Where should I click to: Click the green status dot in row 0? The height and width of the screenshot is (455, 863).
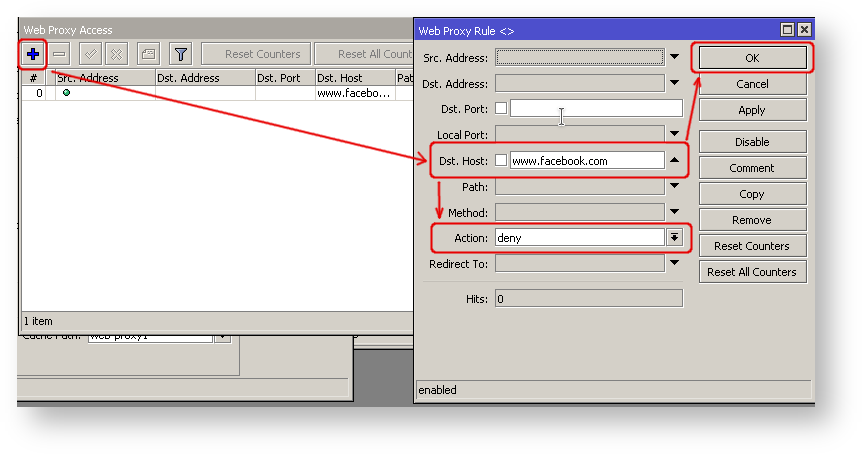coord(67,93)
